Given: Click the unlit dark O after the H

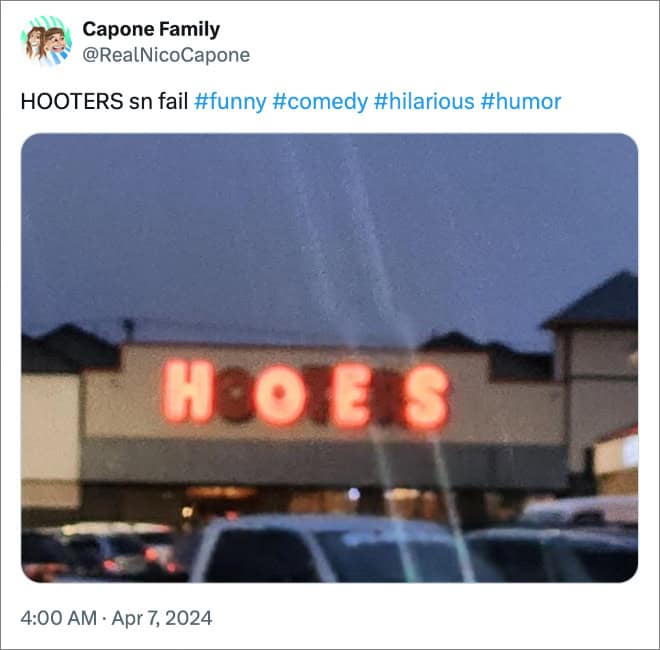Looking at the screenshot, I should (235, 394).
